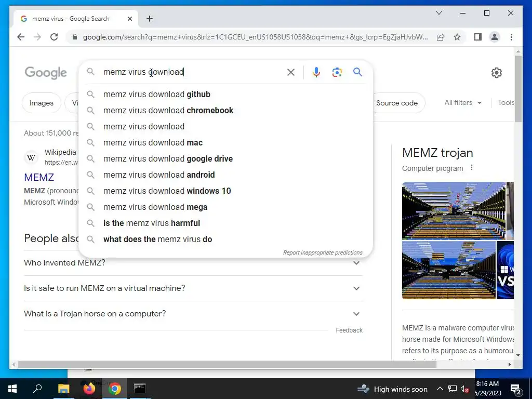Open the command prompt taskbar icon
The width and height of the screenshot is (532, 399).
click(x=140, y=389)
